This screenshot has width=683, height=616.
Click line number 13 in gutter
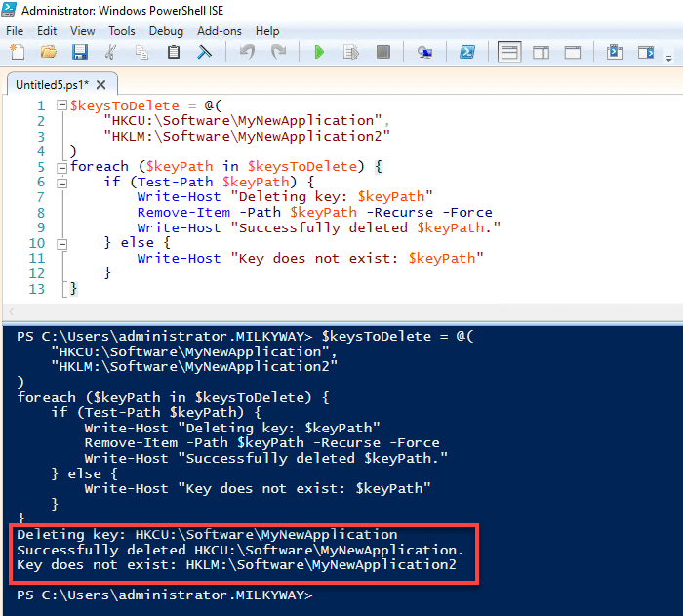click(37, 289)
